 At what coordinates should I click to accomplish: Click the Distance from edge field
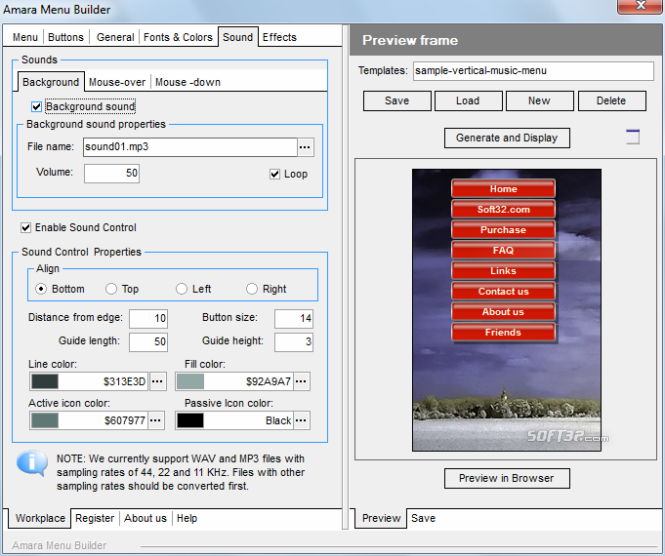coord(148,319)
